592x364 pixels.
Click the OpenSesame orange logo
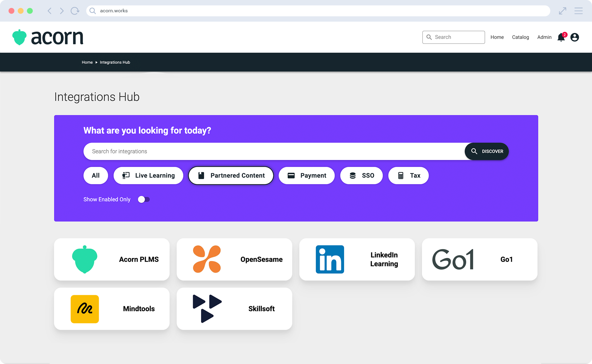point(207,259)
